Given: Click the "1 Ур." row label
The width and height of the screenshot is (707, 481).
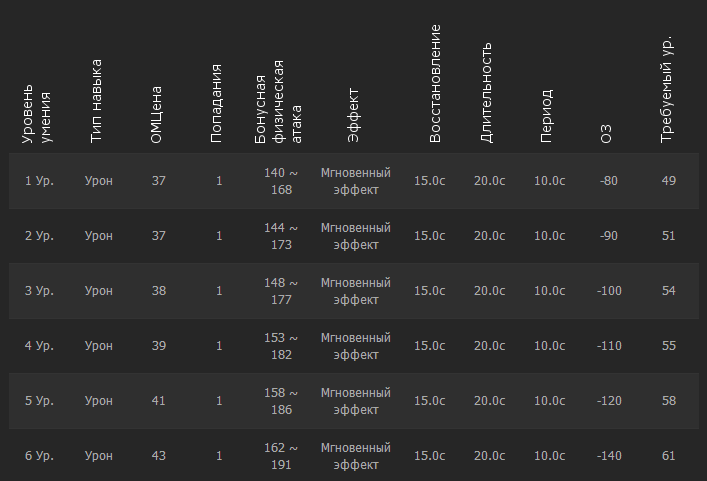Looking at the screenshot, I should (x=39, y=181).
